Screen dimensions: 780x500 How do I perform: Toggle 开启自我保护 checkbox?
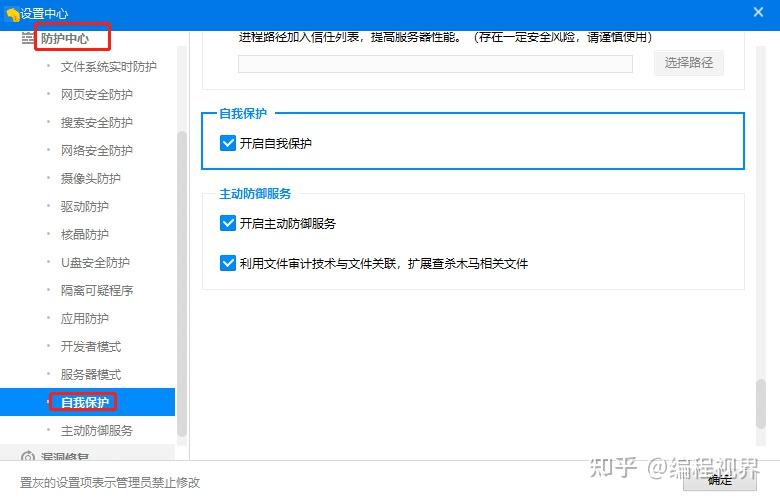228,143
